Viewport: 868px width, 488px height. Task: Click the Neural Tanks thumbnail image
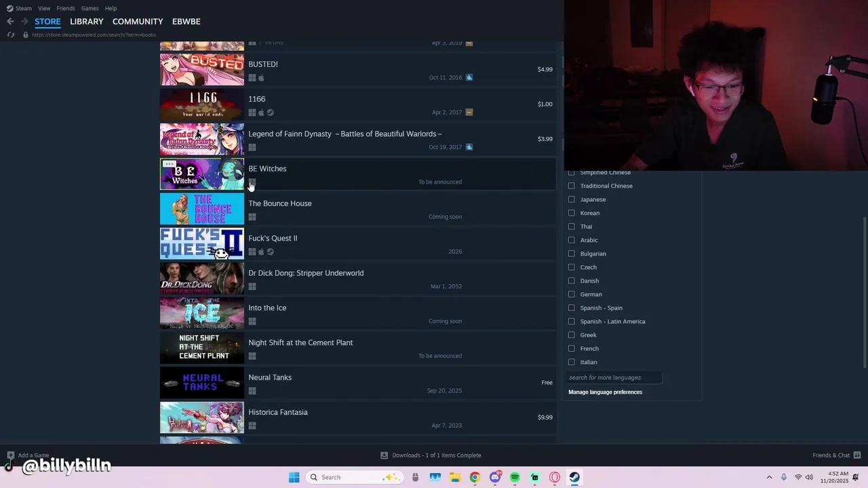point(202,383)
